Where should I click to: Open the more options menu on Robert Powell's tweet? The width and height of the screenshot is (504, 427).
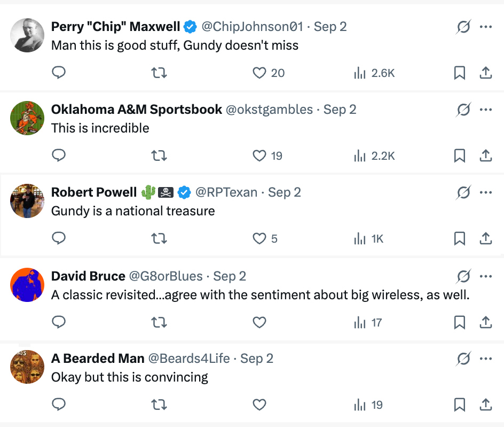pyautogui.click(x=486, y=192)
